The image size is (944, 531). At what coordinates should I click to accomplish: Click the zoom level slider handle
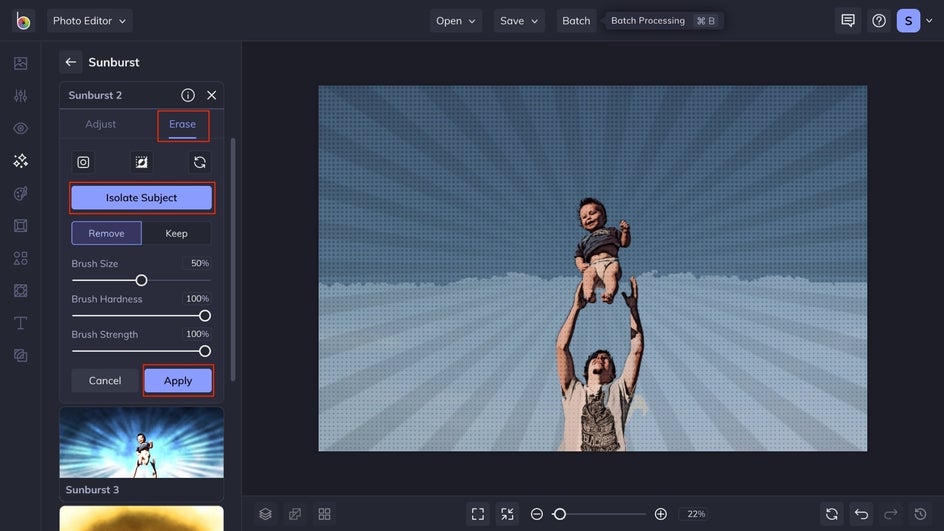[x=559, y=514]
